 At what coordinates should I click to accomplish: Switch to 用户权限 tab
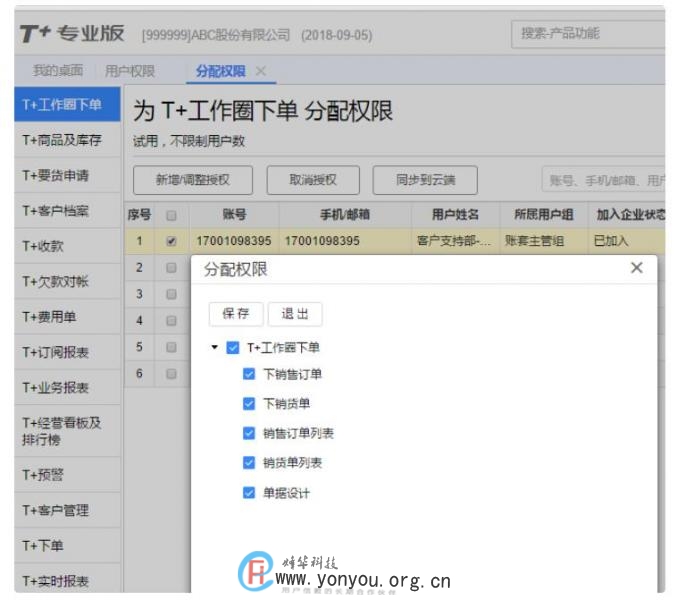[x=130, y=71]
